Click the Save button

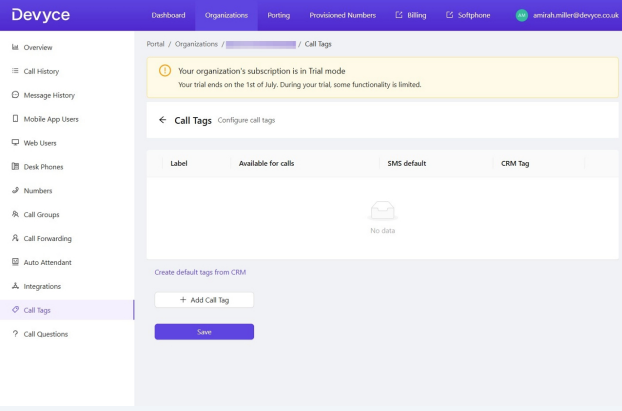[204, 332]
